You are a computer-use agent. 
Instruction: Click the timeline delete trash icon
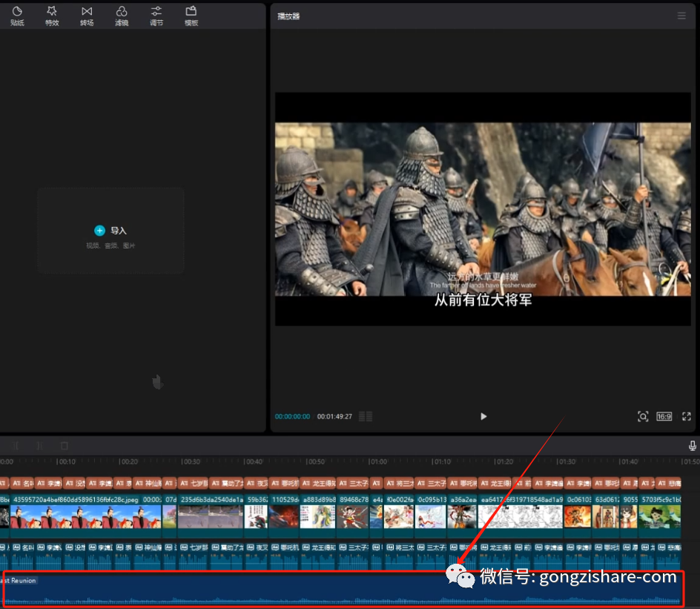tap(65, 446)
